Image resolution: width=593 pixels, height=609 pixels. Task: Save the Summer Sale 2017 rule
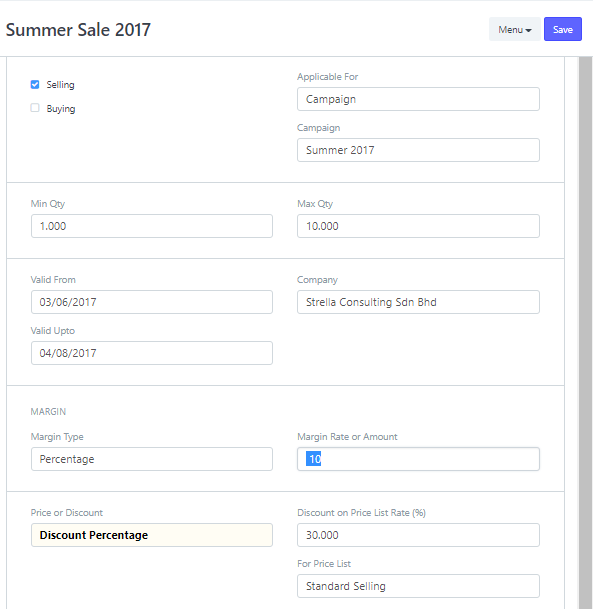point(563,30)
